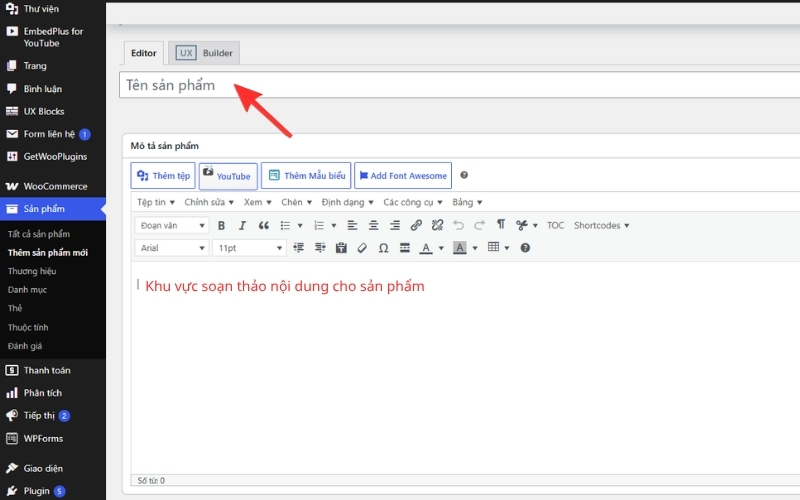Click the Thêm Mẫu biểu button
The image size is (800, 500).
point(306,176)
